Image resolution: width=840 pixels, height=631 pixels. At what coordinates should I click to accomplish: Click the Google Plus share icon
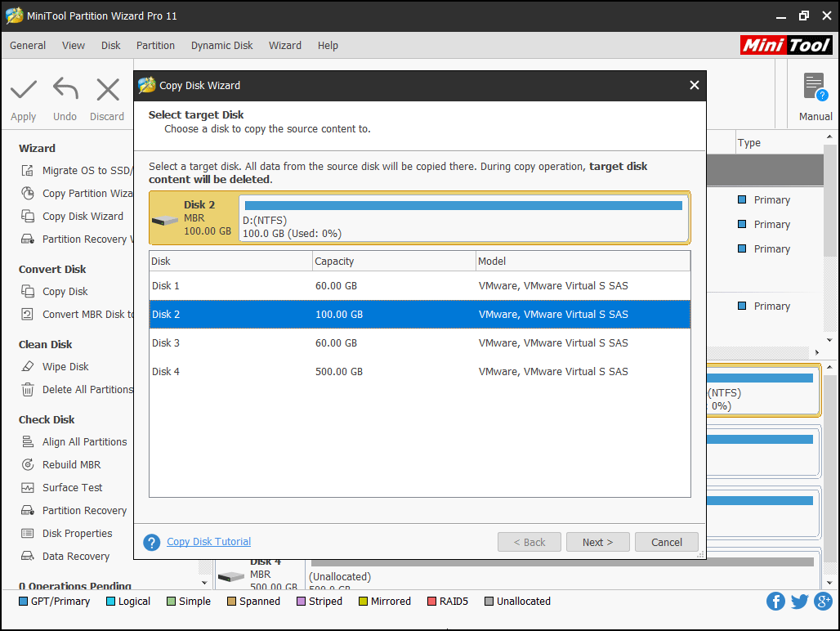point(824,601)
